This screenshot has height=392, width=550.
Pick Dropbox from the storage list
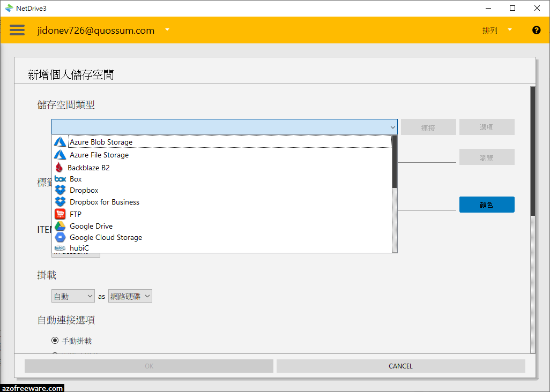[222, 190]
